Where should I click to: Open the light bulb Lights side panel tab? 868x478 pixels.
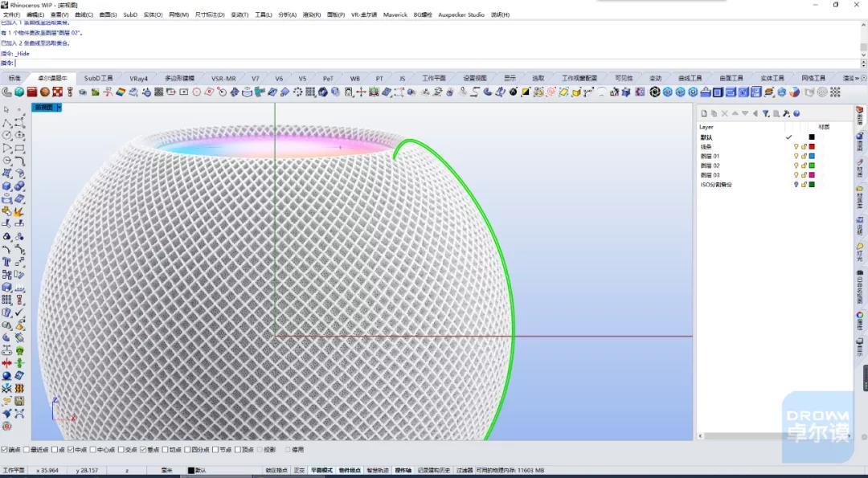click(x=860, y=251)
